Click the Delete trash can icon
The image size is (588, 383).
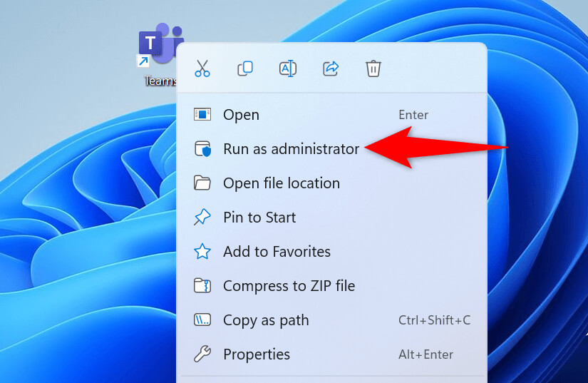pyautogui.click(x=373, y=68)
